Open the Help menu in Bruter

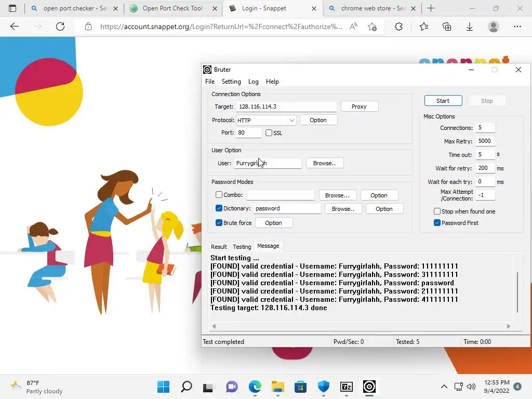tap(272, 82)
